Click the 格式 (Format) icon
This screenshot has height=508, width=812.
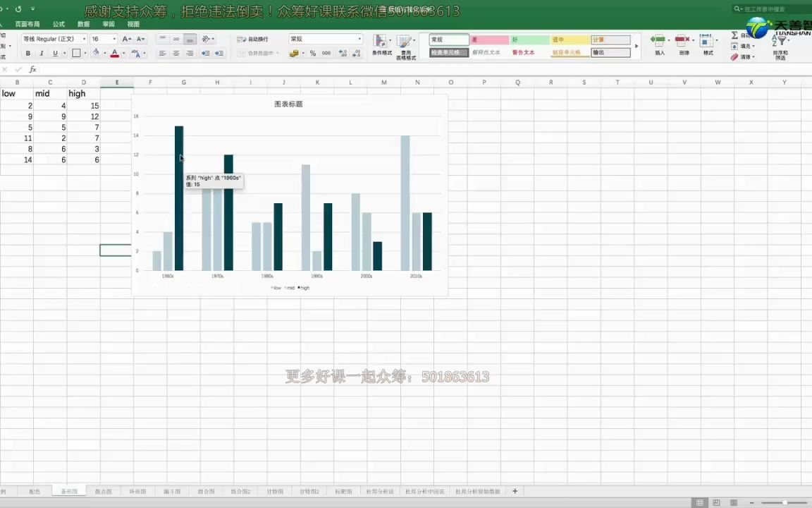707,44
